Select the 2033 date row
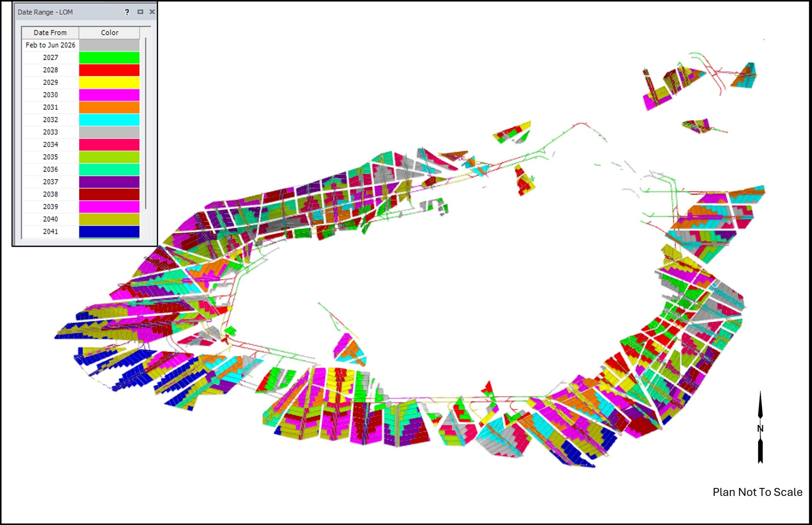The height and width of the screenshot is (525, 812). coord(81,132)
